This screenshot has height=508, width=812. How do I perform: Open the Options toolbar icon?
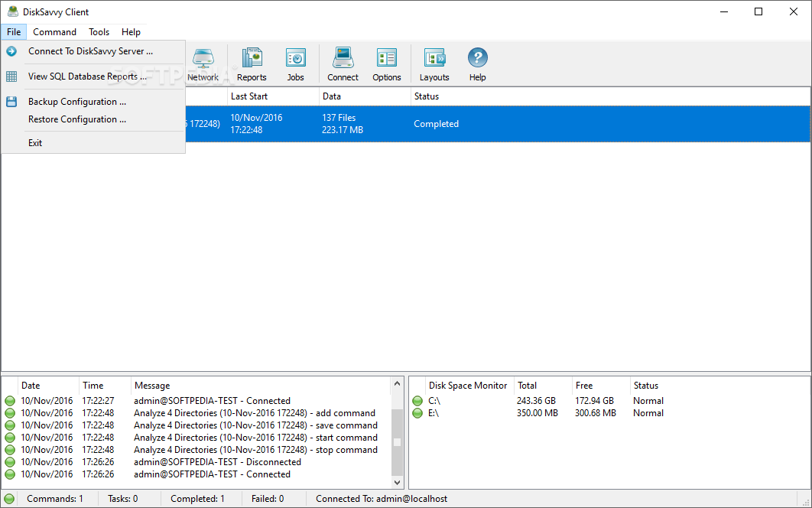pyautogui.click(x=387, y=64)
